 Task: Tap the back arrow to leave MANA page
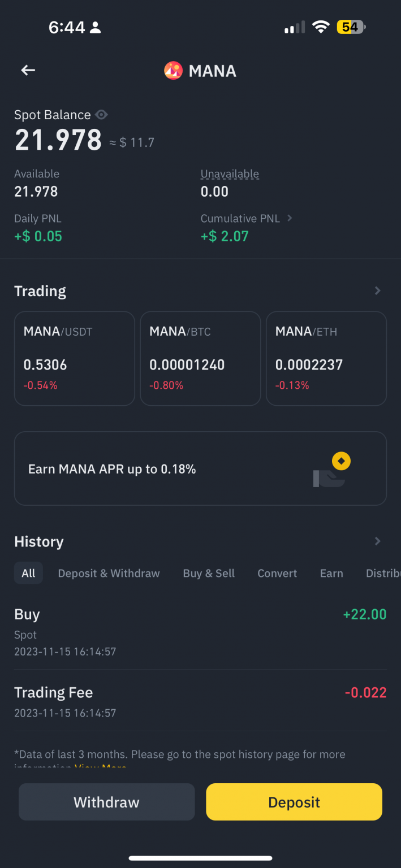[27, 70]
